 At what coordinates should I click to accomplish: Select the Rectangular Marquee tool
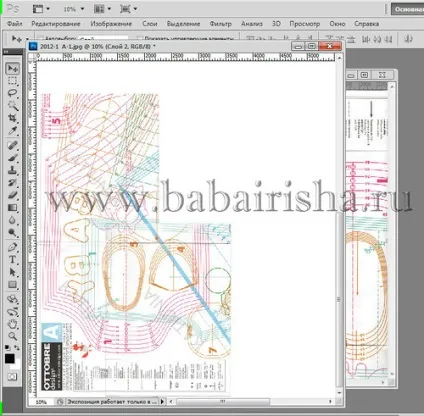click(13, 81)
